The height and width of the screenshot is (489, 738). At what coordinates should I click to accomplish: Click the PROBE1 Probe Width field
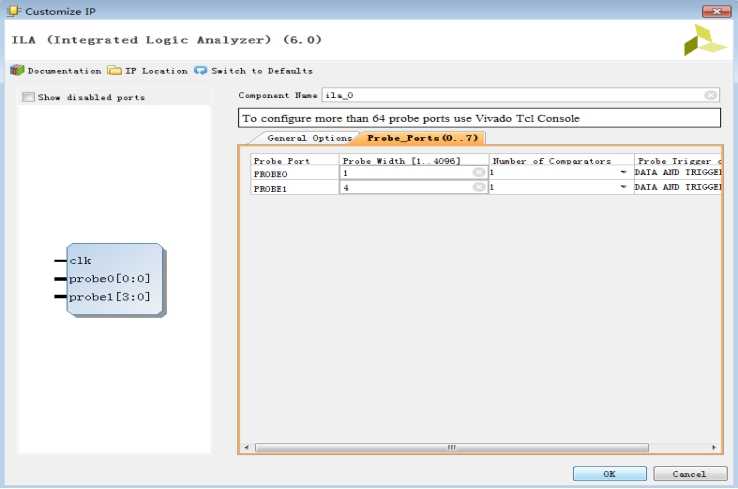point(413,187)
